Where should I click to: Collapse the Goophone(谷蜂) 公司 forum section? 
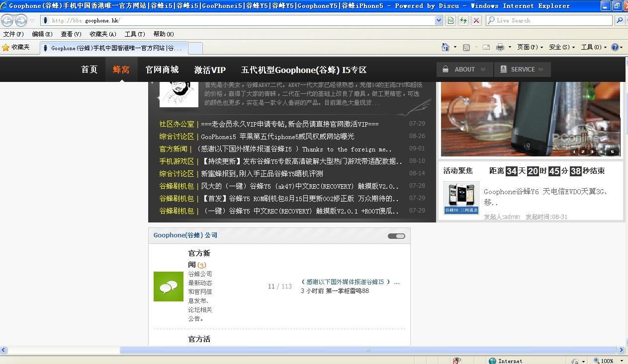click(396, 236)
